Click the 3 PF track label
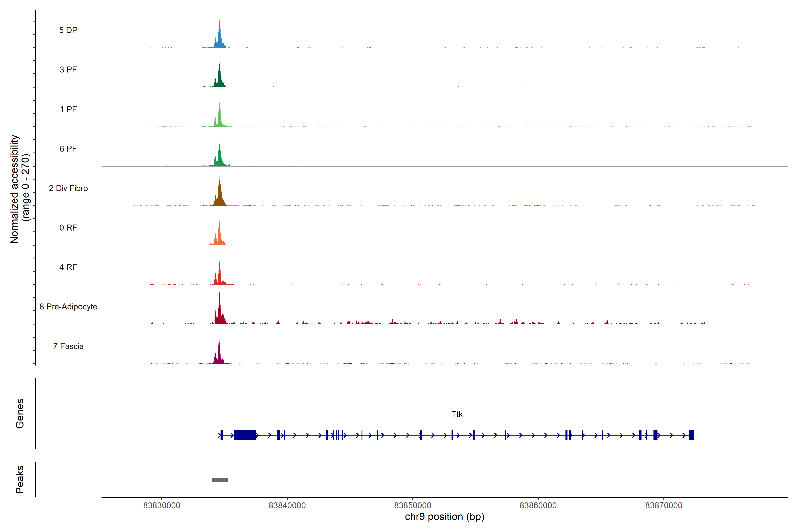Screen dimensions: 798x532 [68, 70]
